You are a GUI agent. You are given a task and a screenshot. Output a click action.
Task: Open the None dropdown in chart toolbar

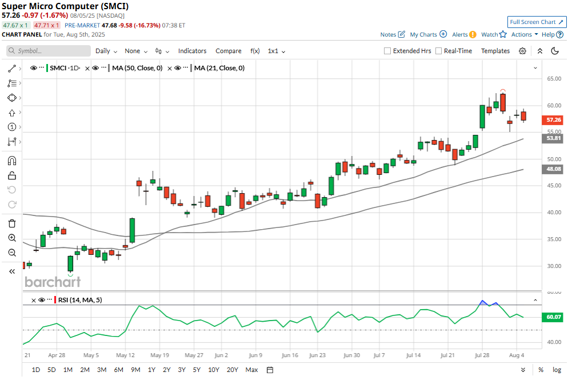136,51
